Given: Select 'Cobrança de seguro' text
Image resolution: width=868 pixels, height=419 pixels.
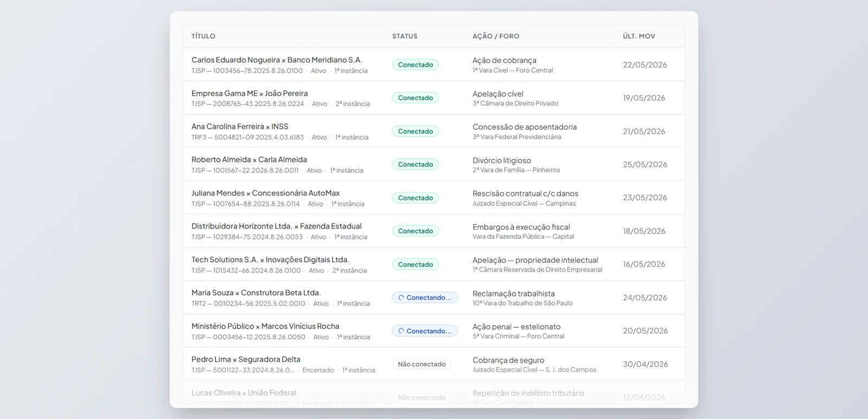Looking at the screenshot, I should 508,360.
